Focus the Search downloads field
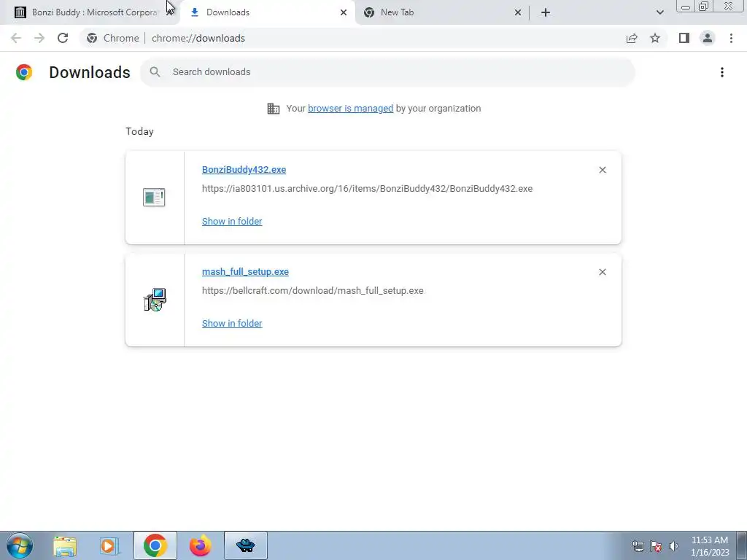This screenshot has height=560, width=747. (x=387, y=72)
